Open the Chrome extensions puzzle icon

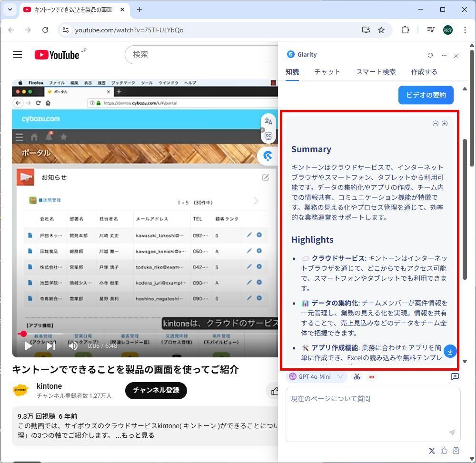[405, 30]
